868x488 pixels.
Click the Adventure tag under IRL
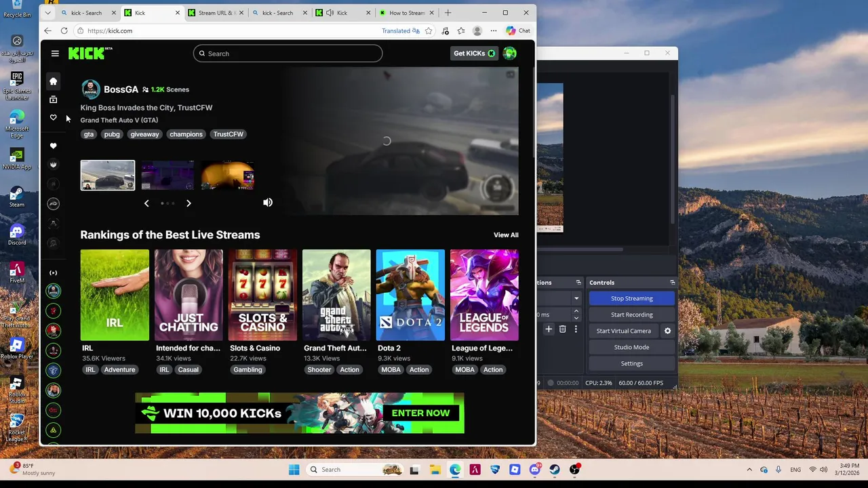[x=119, y=370]
